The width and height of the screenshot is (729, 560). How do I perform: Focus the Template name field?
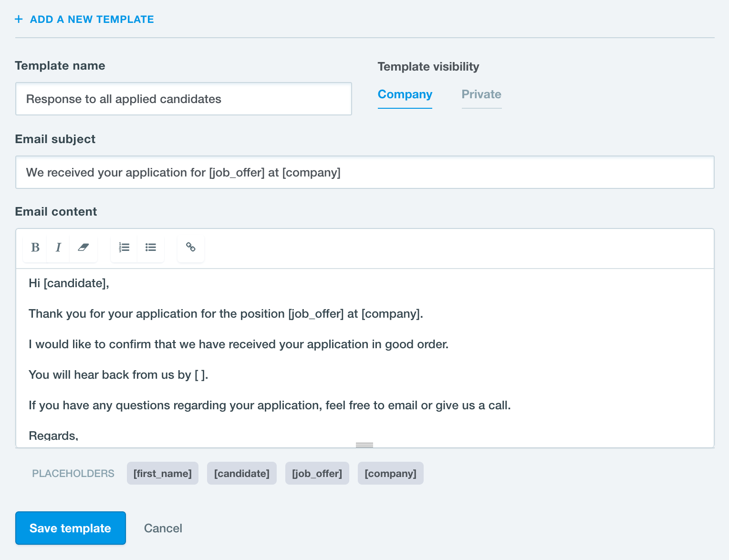coord(184,99)
